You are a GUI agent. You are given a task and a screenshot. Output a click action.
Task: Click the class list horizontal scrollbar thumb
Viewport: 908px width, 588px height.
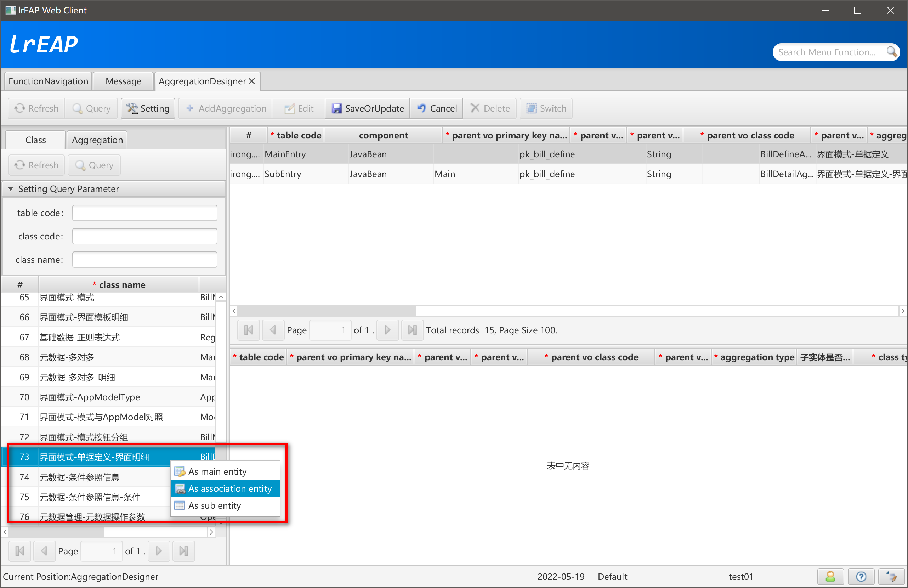[56, 532]
